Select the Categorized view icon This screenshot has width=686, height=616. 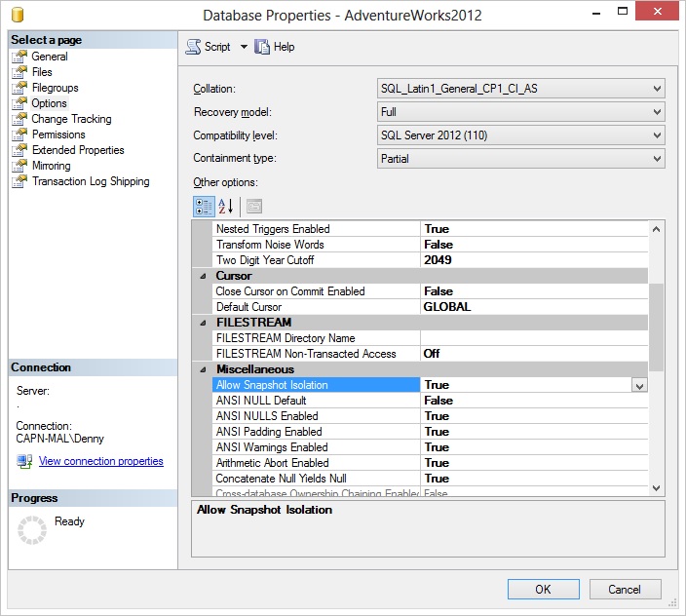pyautogui.click(x=204, y=207)
